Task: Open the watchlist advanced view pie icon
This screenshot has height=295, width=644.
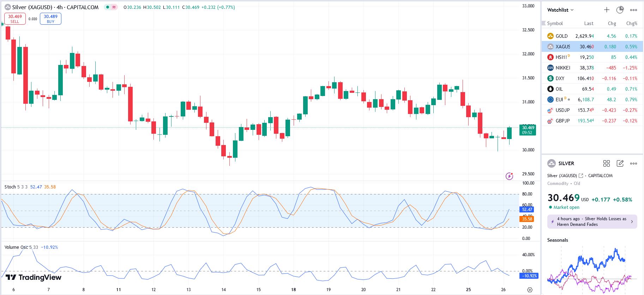Action: (x=620, y=10)
